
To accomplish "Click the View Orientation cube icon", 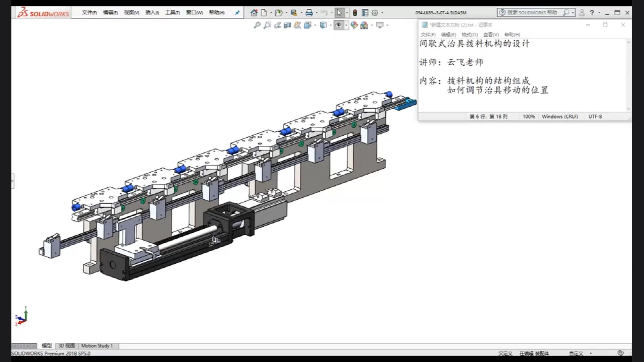I will [308, 25].
